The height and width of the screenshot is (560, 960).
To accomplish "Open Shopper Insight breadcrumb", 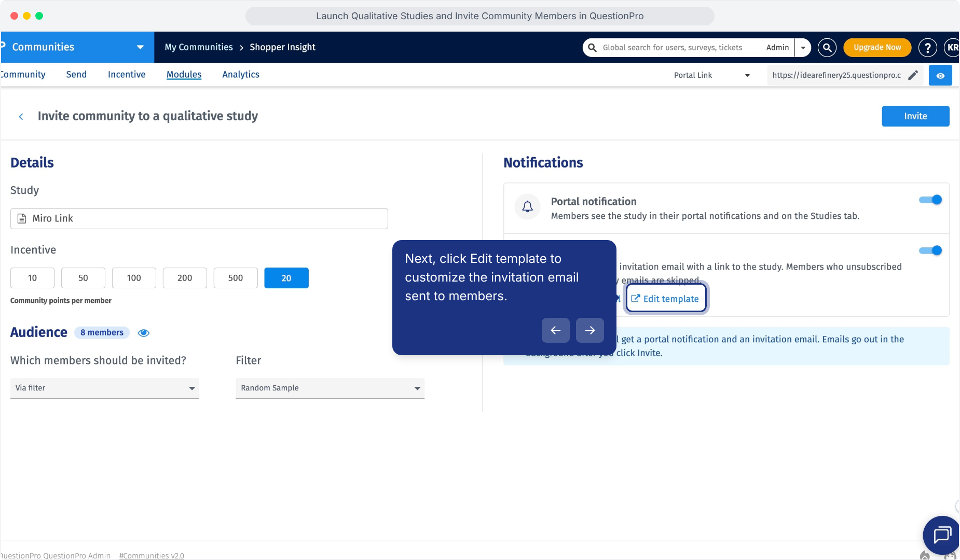I will [282, 47].
